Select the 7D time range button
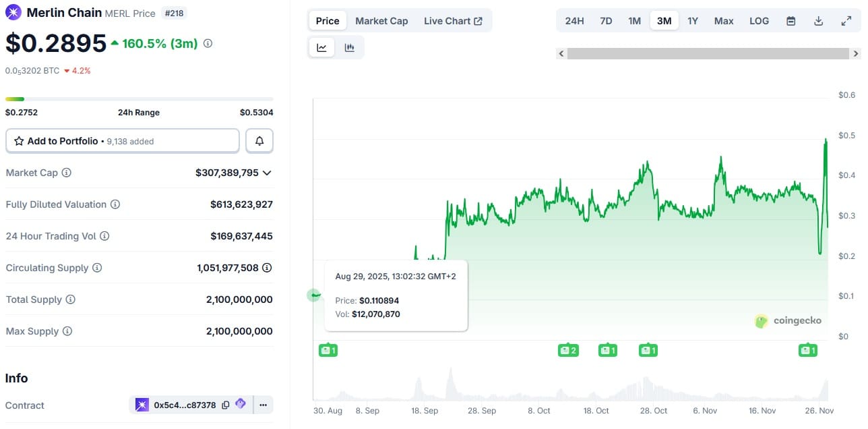868x429 pixels. pos(606,21)
